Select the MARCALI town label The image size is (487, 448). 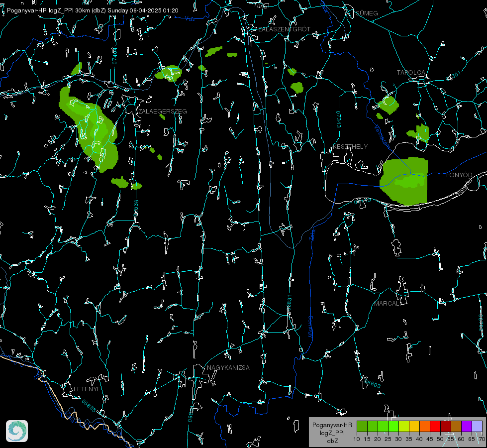[x=388, y=304]
